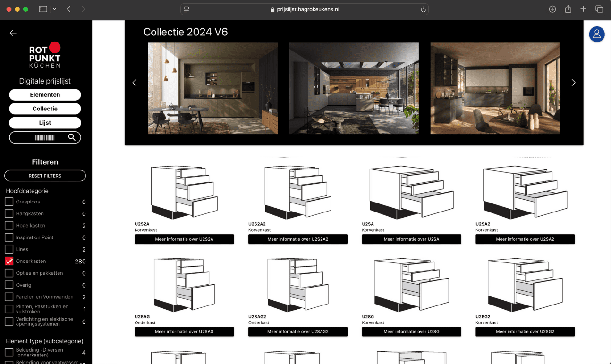Screen dimensions: 611x364
Task: Click the U2SAG cabinet drawing
Action: pos(184,285)
